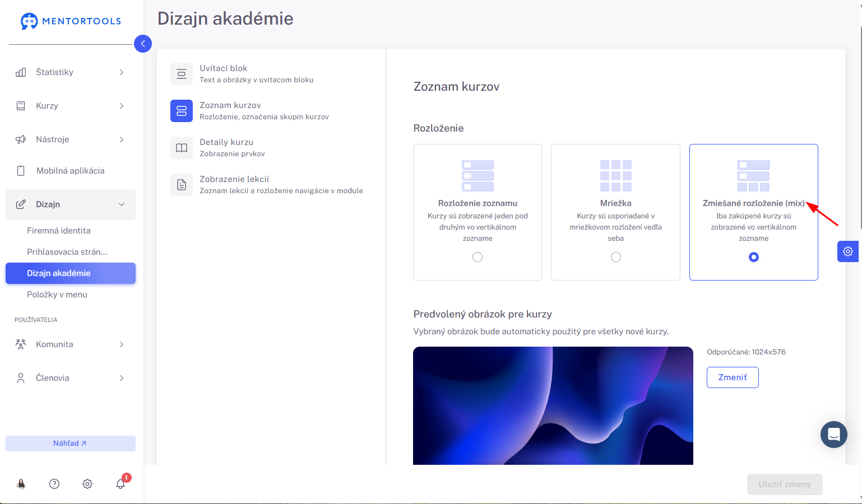Collapse the sidebar with the blue arrow button
The image size is (862, 504).
pos(143,44)
